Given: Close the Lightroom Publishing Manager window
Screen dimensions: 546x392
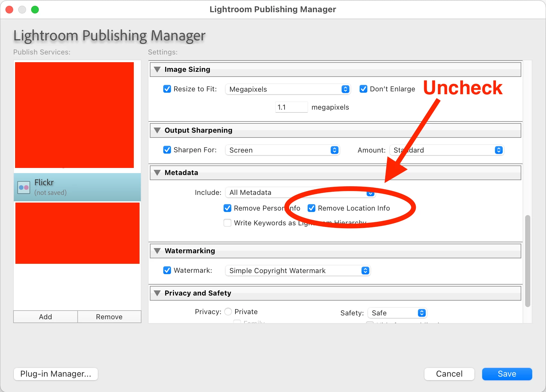Looking at the screenshot, I should 10,10.
